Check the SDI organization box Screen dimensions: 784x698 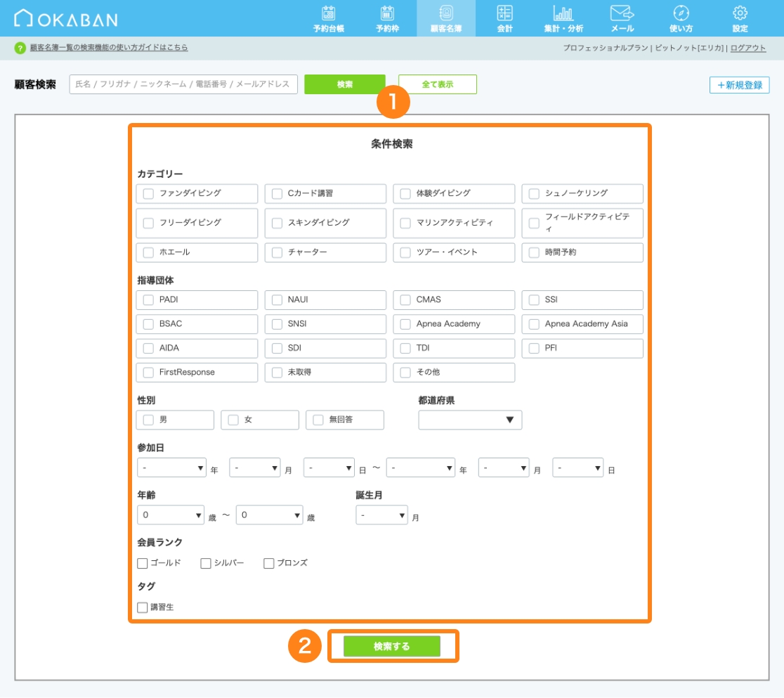[277, 348]
